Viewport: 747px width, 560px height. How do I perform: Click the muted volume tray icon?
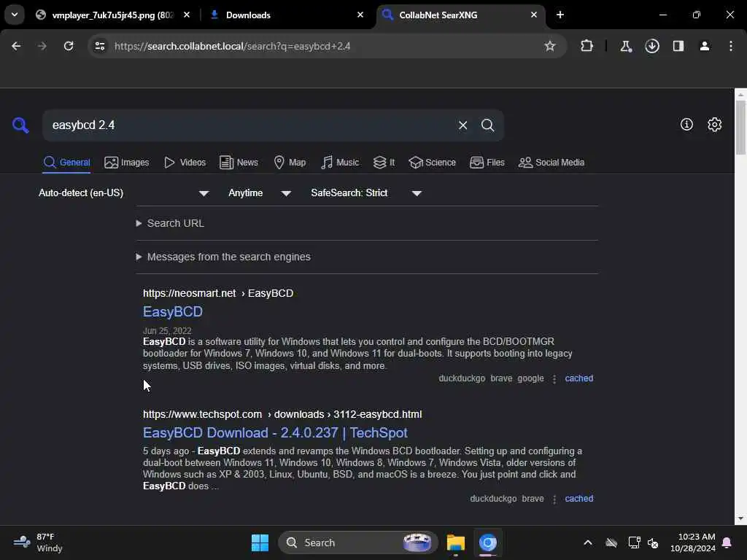click(x=653, y=542)
